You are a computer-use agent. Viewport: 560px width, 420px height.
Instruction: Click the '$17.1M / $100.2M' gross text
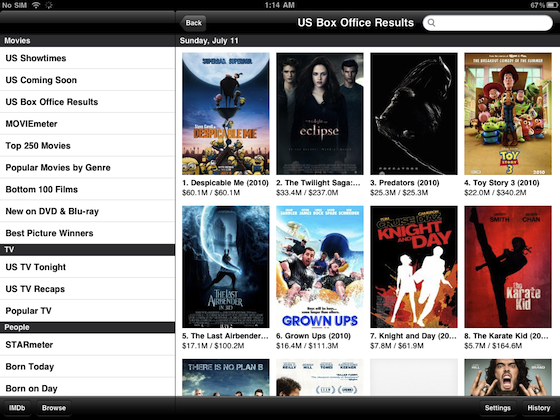(213, 346)
